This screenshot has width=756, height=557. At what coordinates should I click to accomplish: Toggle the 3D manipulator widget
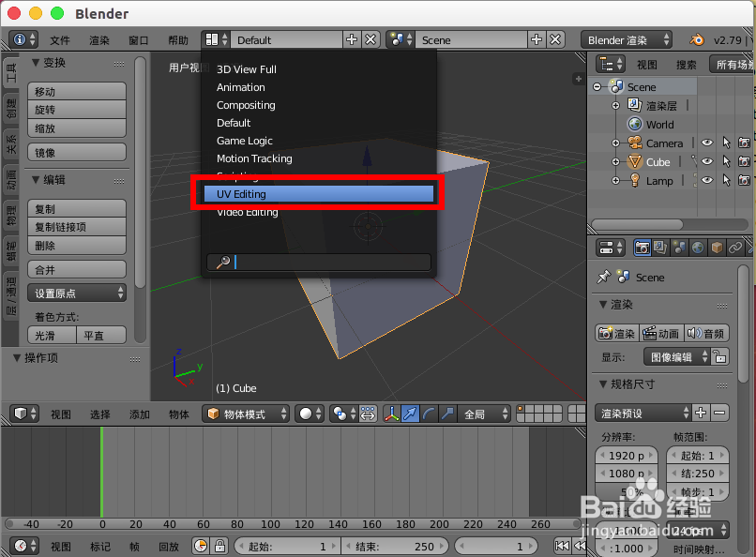point(392,414)
